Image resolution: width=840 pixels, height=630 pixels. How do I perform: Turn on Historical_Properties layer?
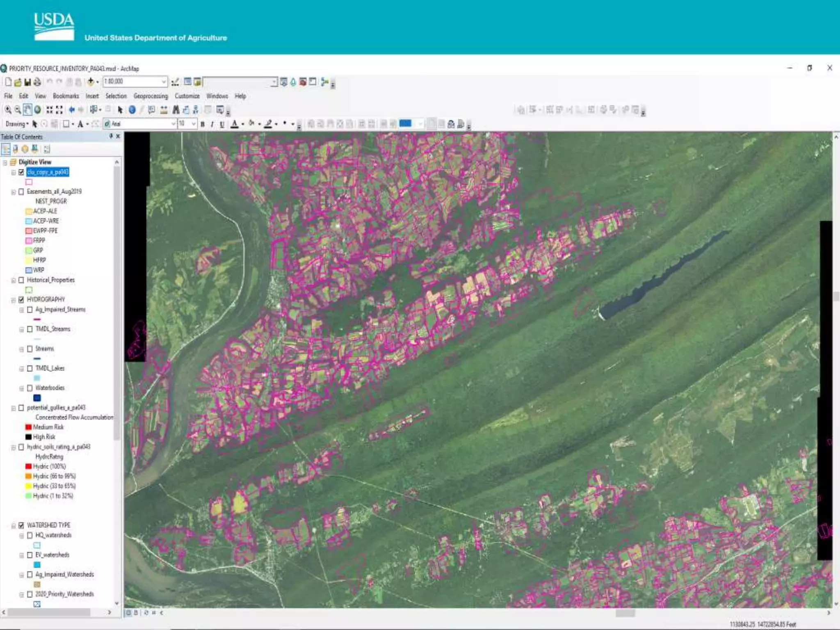click(21, 280)
